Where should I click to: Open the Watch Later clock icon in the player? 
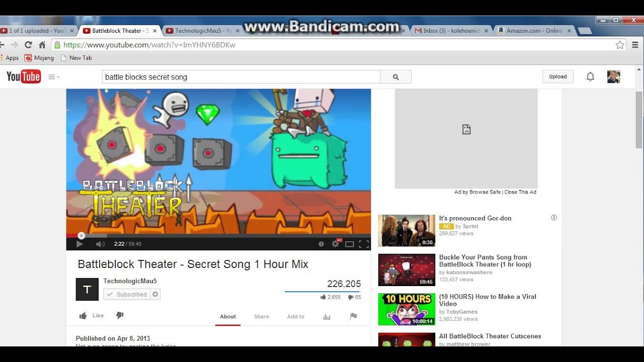pos(321,244)
